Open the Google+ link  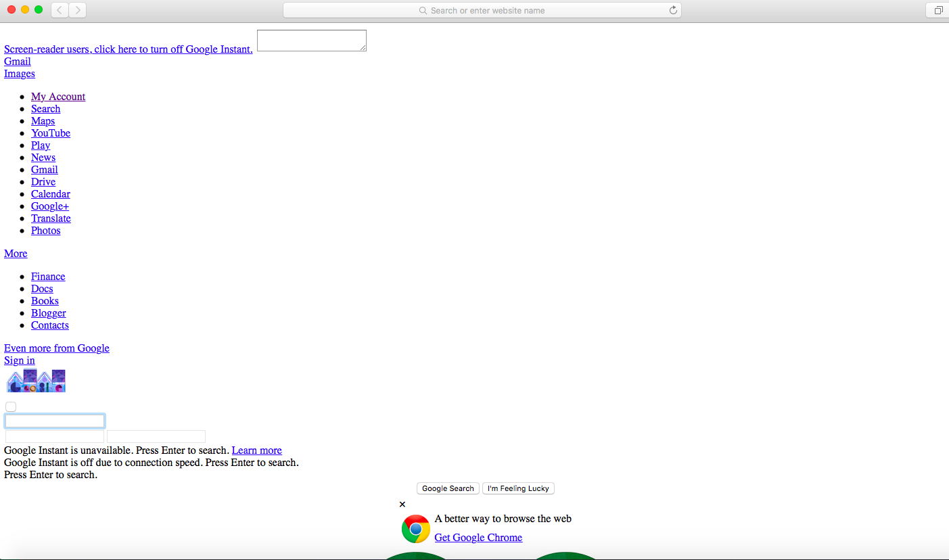(x=50, y=206)
